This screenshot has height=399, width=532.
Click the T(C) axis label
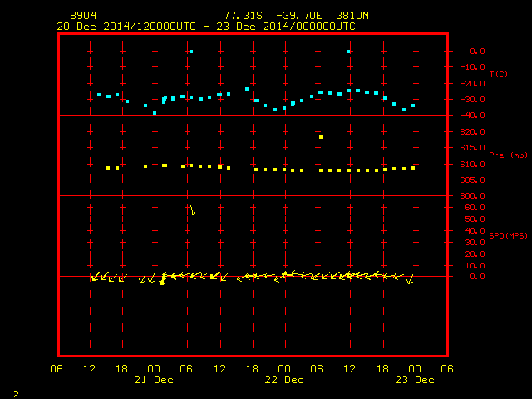(x=499, y=74)
